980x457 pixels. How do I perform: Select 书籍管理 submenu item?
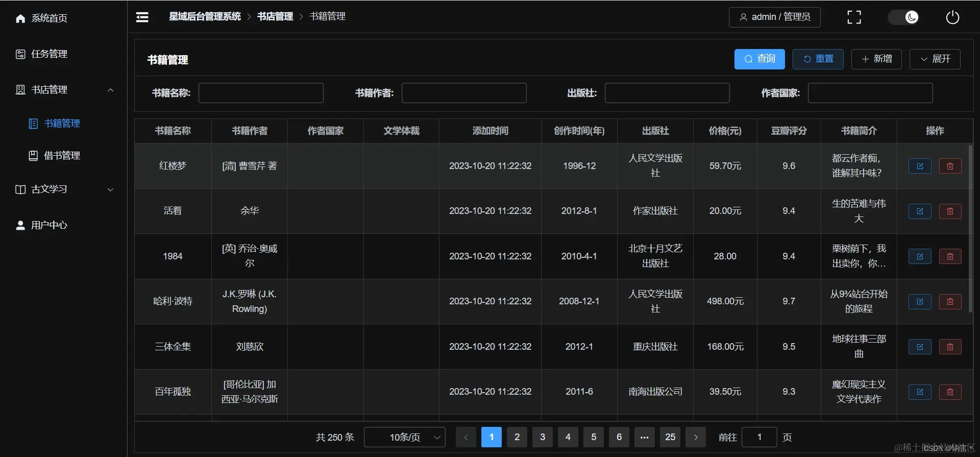[63, 124]
